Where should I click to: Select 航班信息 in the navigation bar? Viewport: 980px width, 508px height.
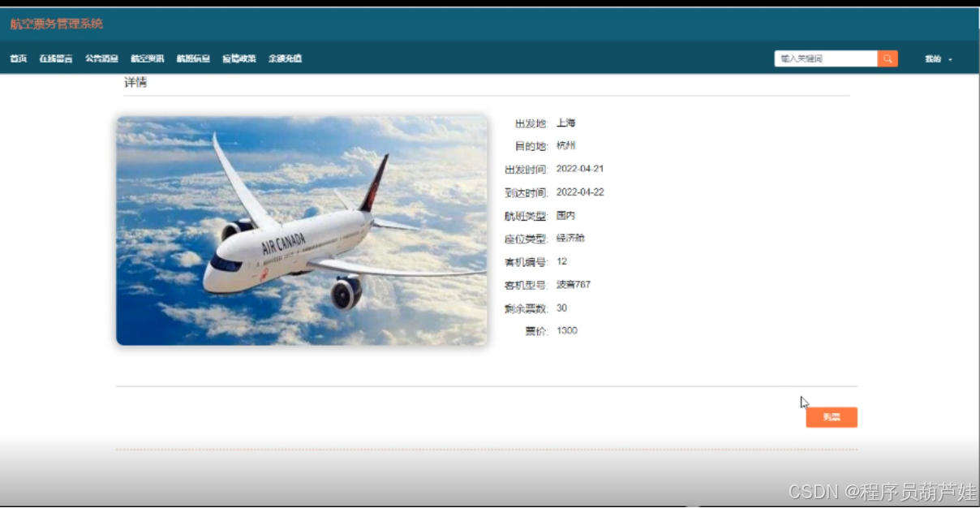(x=192, y=58)
